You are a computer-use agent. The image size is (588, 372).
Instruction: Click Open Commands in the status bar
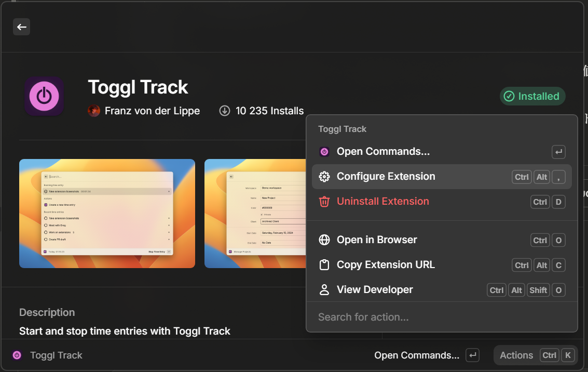tap(416, 355)
